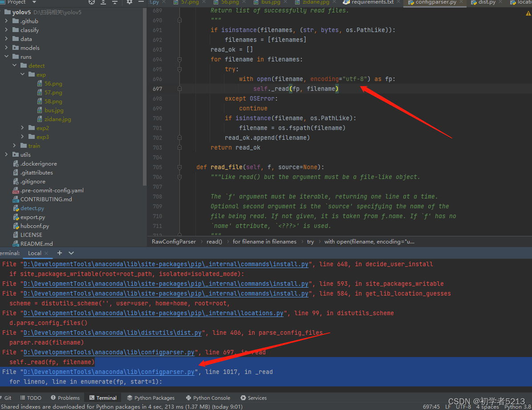Image resolution: width=532 pixels, height=410 pixels.
Task: Open the Services tool window
Action: point(253,398)
